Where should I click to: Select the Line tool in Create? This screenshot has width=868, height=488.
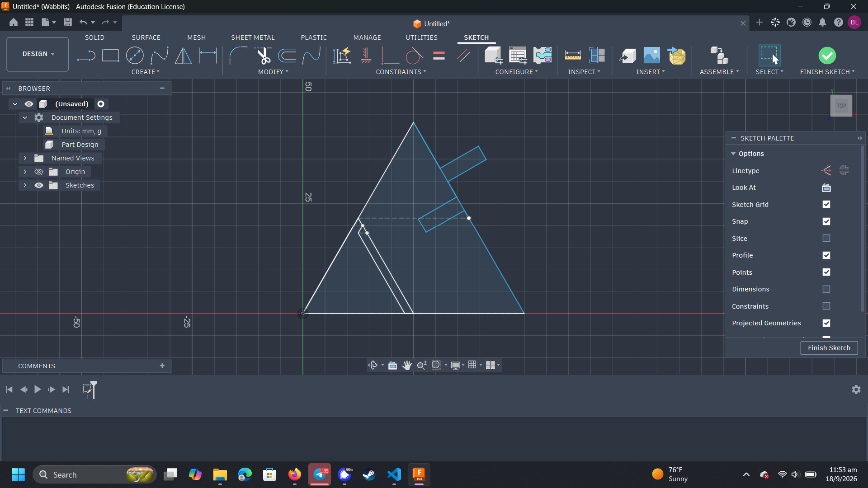tap(86, 56)
